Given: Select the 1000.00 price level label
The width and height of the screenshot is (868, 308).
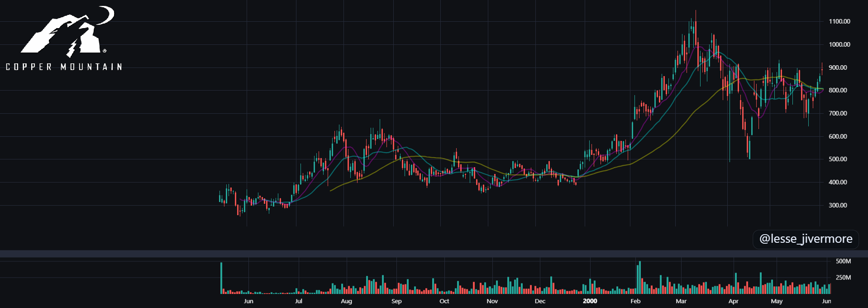Looking at the screenshot, I should pyautogui.click(x=839, y=44).
